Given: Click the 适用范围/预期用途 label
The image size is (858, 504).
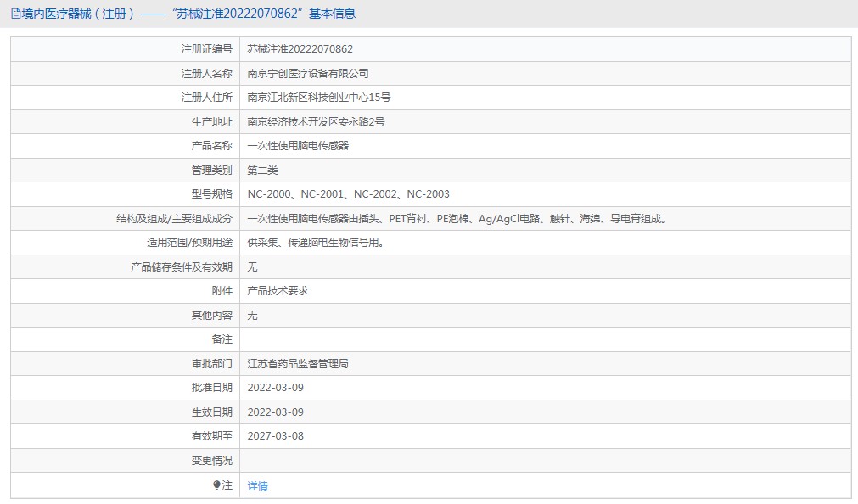Looking at the screenshot, I should point(189,243).
